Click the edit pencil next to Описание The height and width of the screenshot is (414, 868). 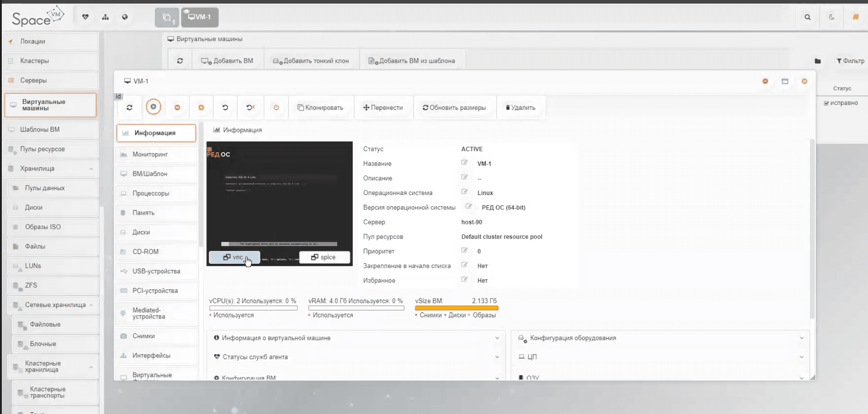[464, 177]
